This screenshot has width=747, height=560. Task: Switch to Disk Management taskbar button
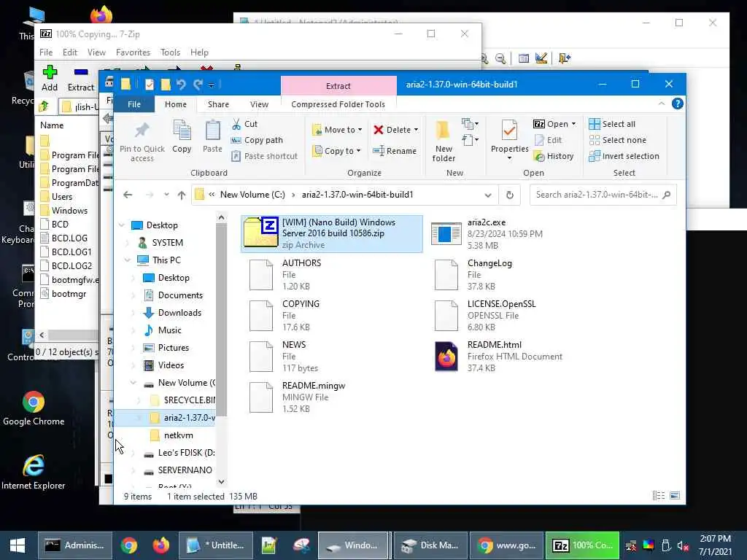pos(430,545)
